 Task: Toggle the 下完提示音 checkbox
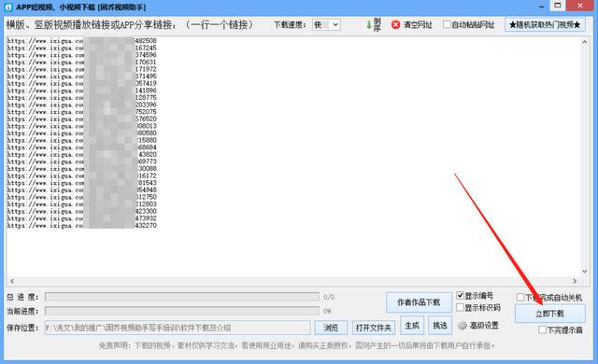[x=542, y=329]
